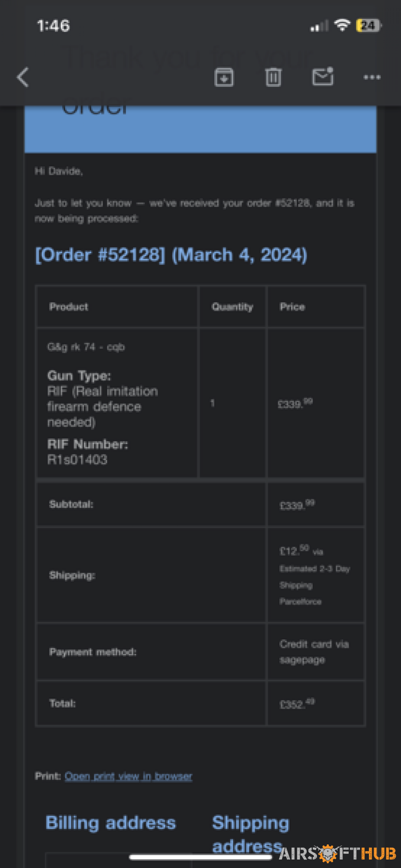The width and height of the screenshot is (401, 868).
Task: Tap the clock time in status bar
Action: pos(53,25)
